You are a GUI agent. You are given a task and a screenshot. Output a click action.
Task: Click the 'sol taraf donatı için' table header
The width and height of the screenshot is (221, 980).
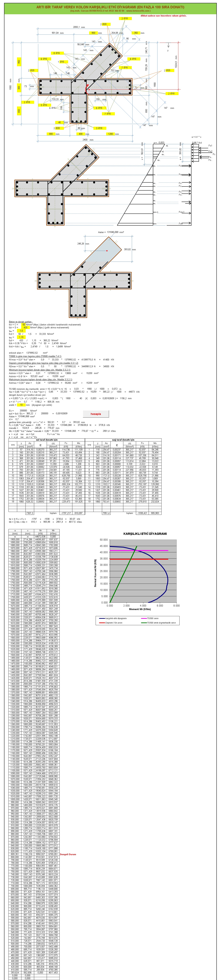(x=47, y=440)
